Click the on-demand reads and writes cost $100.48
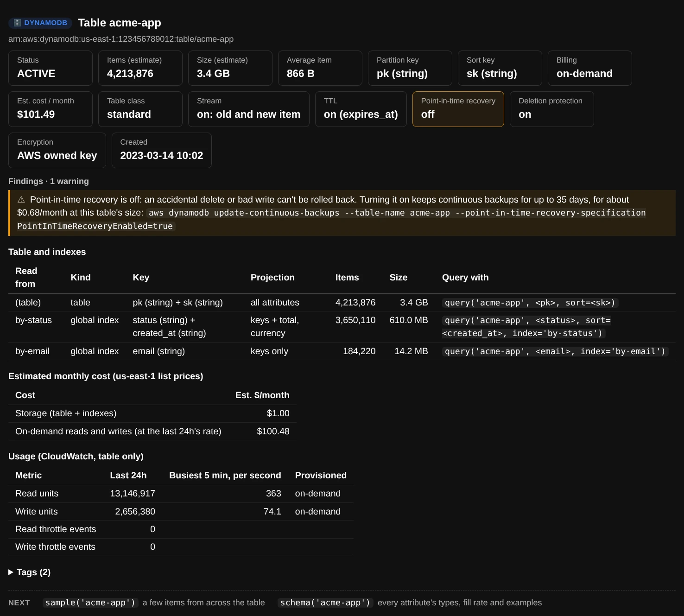The image size is (684, 616). pos(273,432)
